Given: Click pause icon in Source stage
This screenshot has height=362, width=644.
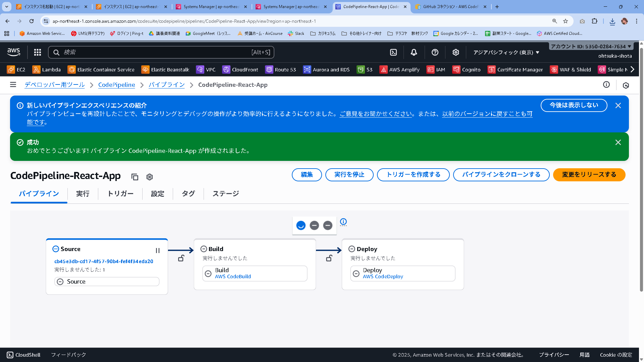Looking at the screenshot, I should 158,250.
